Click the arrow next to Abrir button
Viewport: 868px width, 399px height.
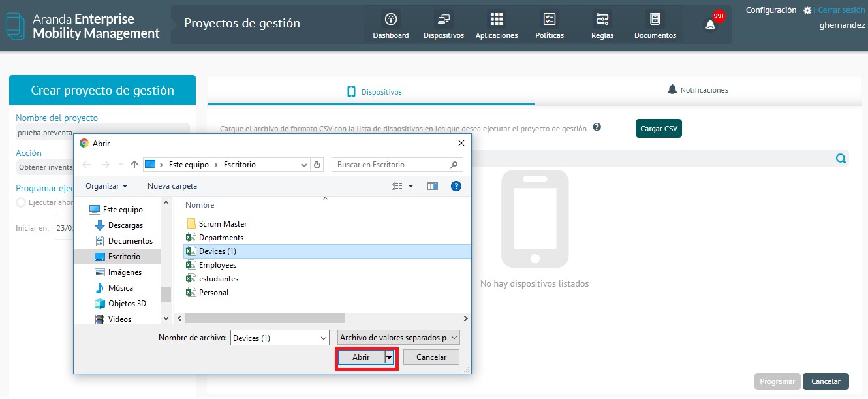pyautogui.click(x=390, y=357)
